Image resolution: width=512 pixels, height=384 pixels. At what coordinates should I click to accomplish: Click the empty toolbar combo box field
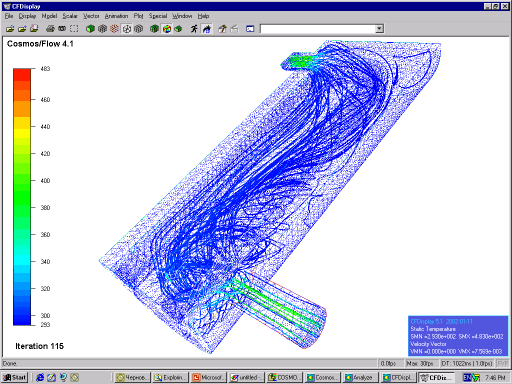click(318, 29)
